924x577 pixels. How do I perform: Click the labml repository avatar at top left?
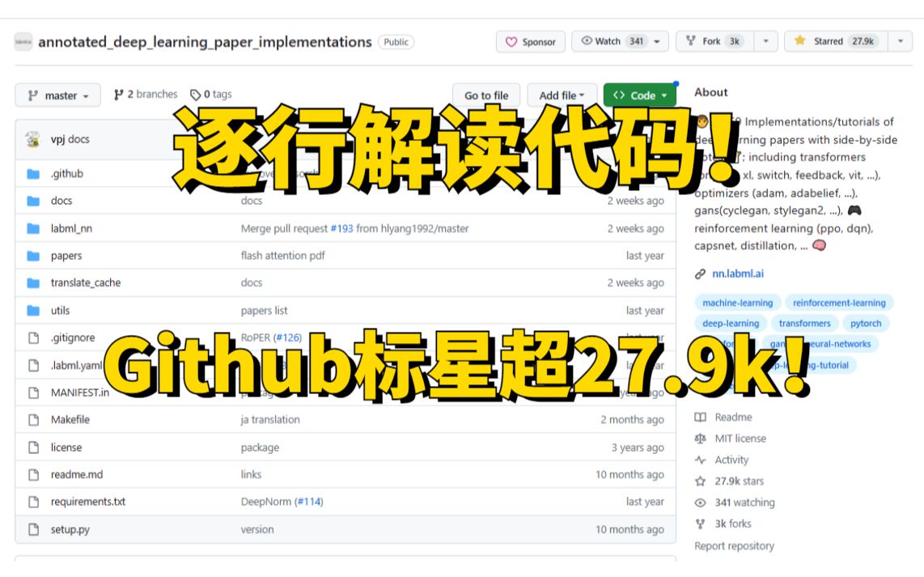pos(23,40)
